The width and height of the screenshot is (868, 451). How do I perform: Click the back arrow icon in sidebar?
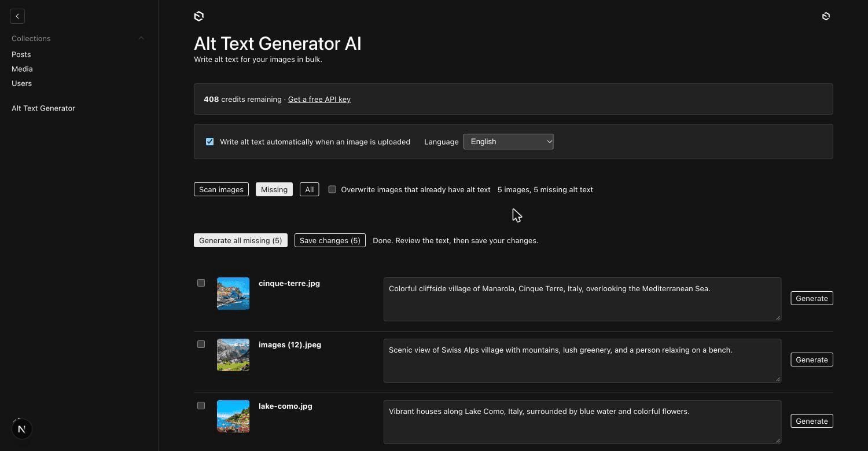[17, 16]
